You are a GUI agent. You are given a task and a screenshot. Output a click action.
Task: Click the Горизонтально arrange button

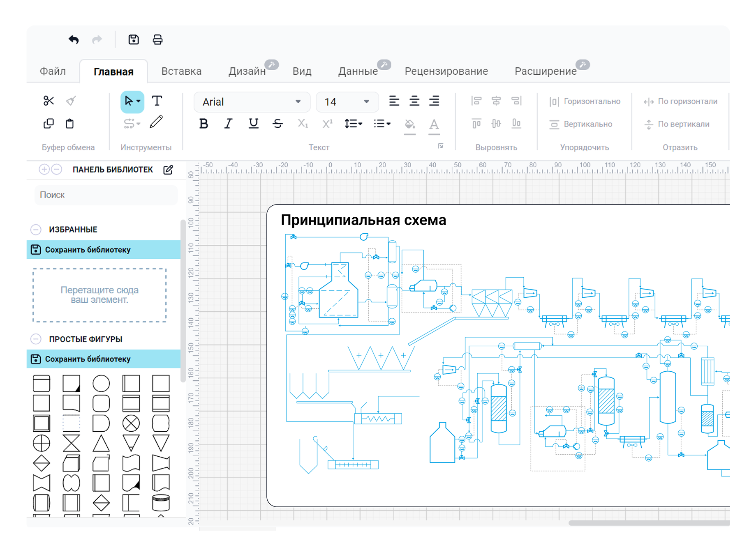[585, 101]
